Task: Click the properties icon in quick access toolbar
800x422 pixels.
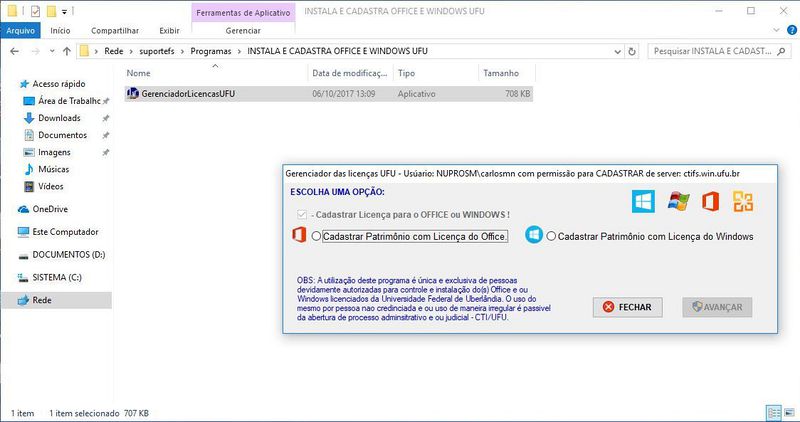Action: click(35, 11)
